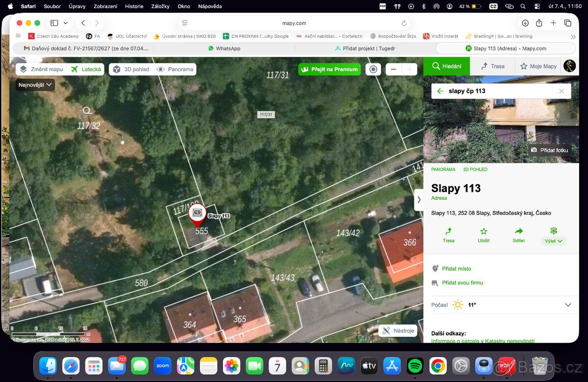
Task: Expand the Počasí weather section
Action: 568,305
